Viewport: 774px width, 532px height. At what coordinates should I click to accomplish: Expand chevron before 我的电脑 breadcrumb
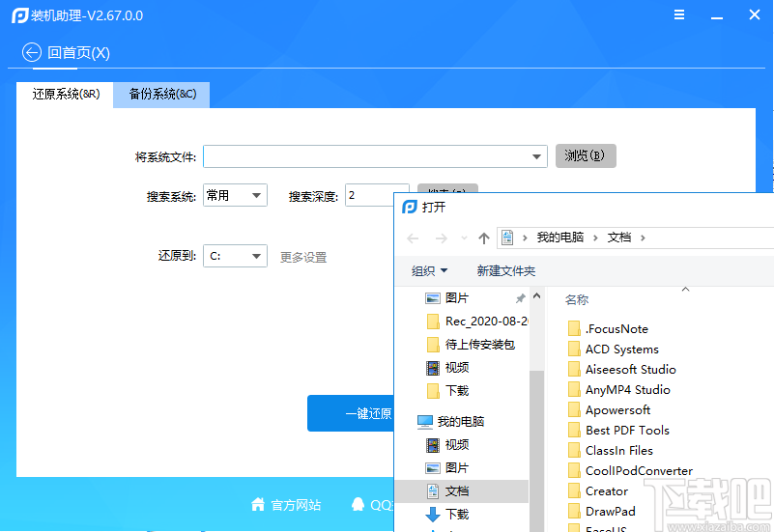click(x=525, y=238)
